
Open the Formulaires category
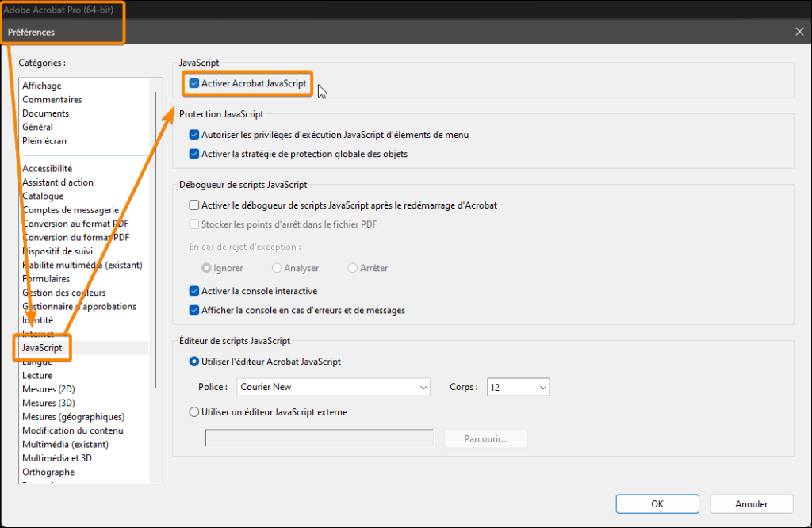click(x=48, y=279)
